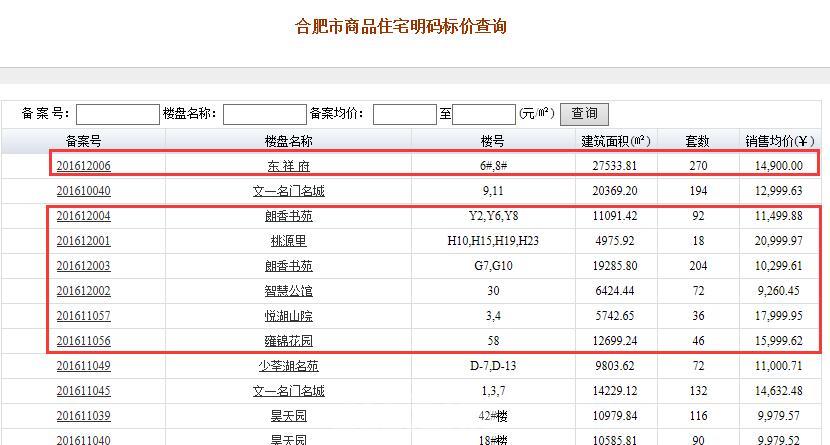Focus the 楼盘名称 search input box

tap(263, 114)
